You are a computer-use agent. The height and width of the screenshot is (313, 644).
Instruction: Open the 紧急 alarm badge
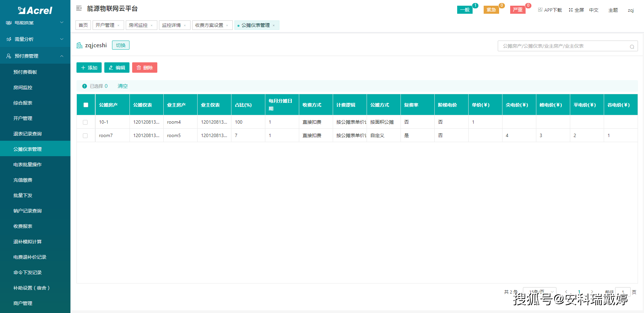491,10
